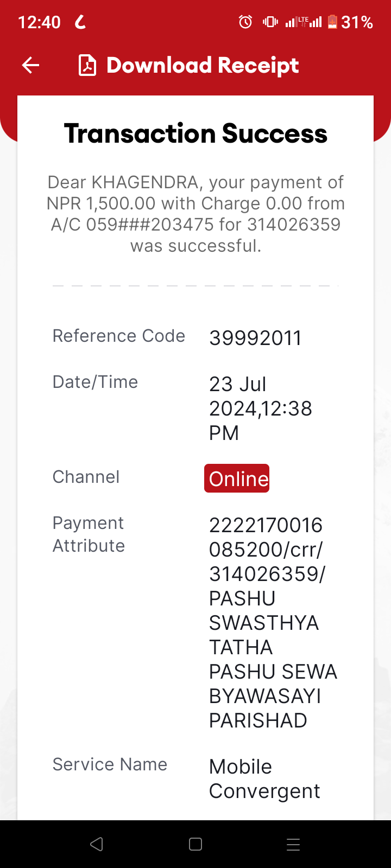Tap the Android home square button

195,844
